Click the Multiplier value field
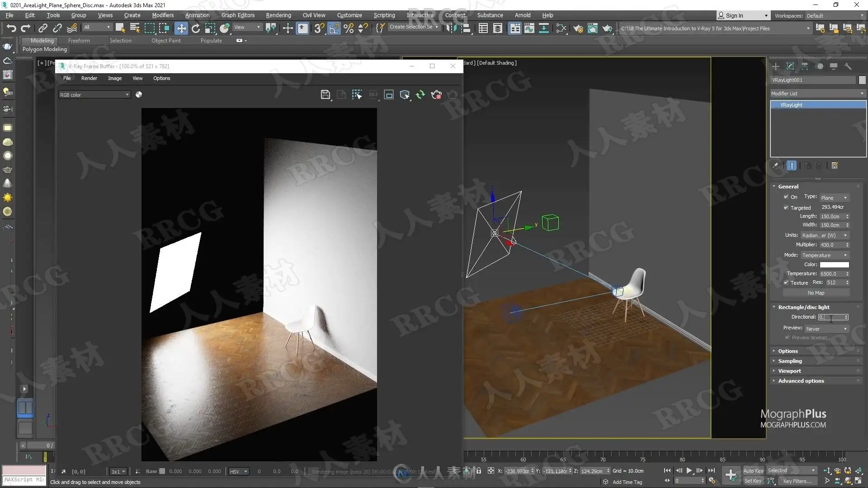This screenshot has width=868, height=488. tap(831, 245)
